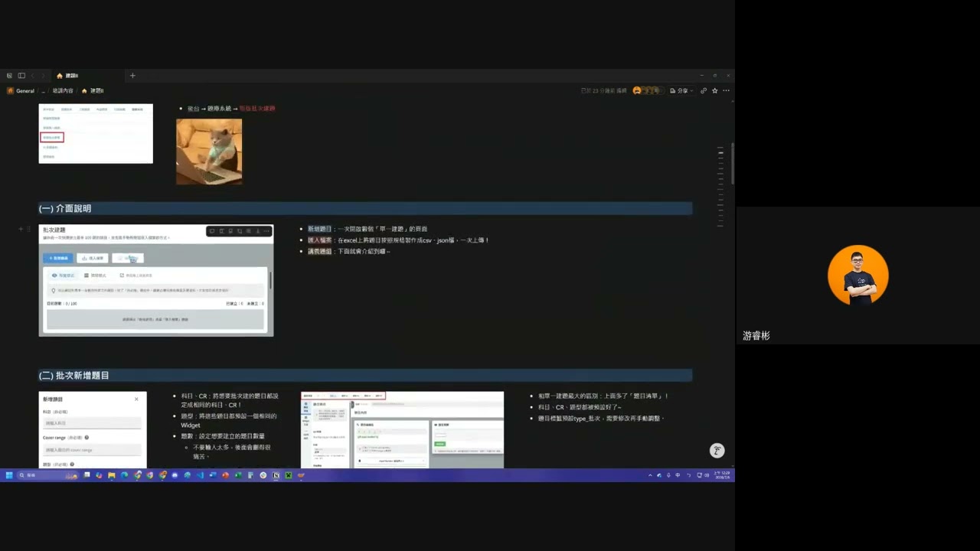Open the cat typing image
The height and width of the screenshot is (551, 980).
click(x=209, y=152)
